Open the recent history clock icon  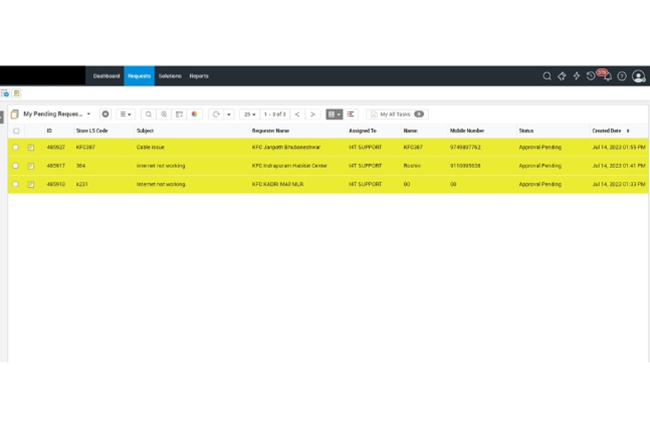[591, 76]
